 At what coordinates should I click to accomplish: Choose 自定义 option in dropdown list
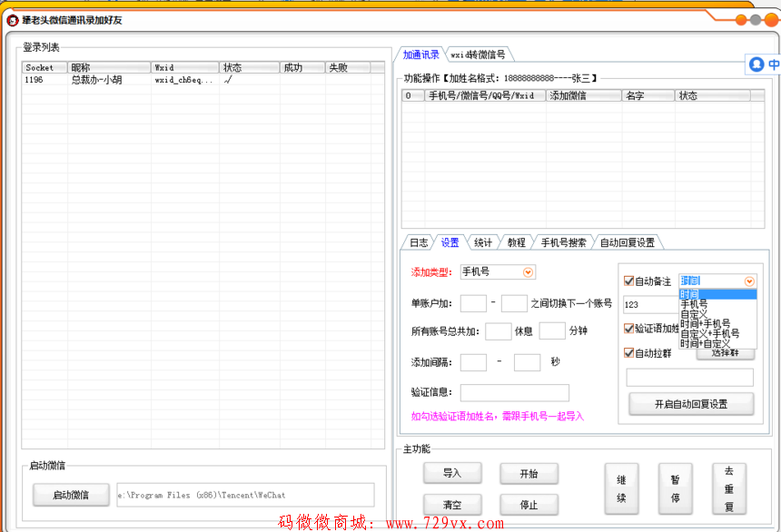[717, 314]
